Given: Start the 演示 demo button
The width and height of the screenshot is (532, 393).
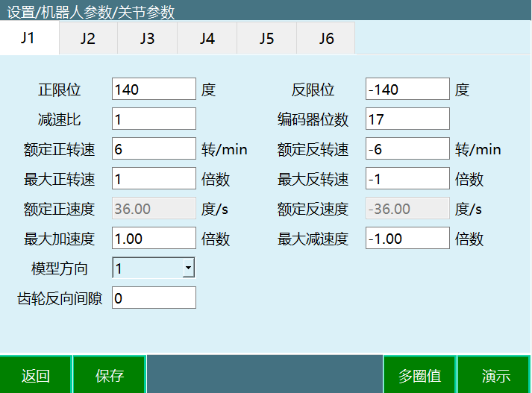Looking at the screenshot, I should tap(495, 375).
